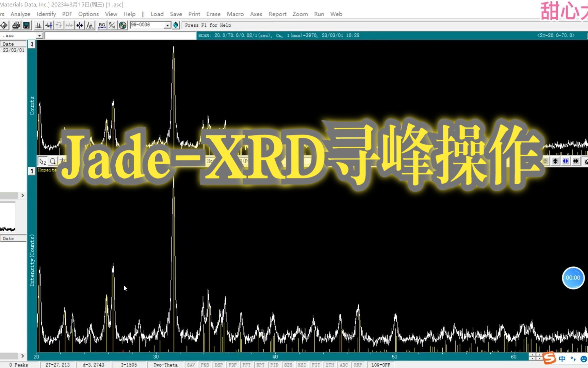Image resolution: width=588 pixels, height=368 pixels.
Task: Click the Find Peaks bar-chart icon
Action: coord(38,25)
